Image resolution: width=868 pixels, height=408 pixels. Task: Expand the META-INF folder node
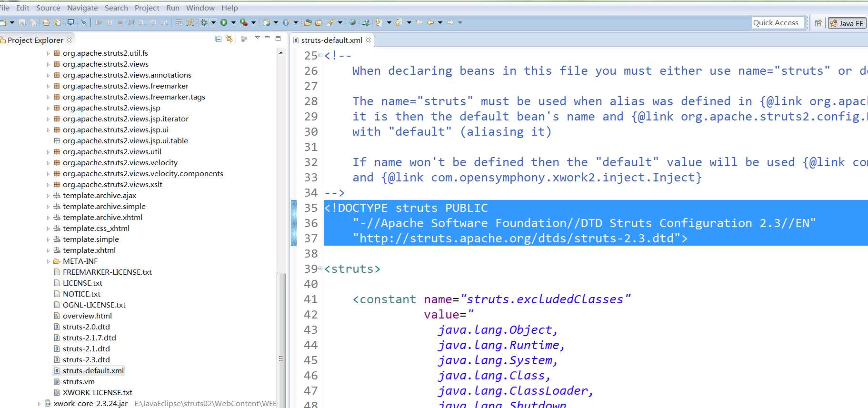coord(48,261)
